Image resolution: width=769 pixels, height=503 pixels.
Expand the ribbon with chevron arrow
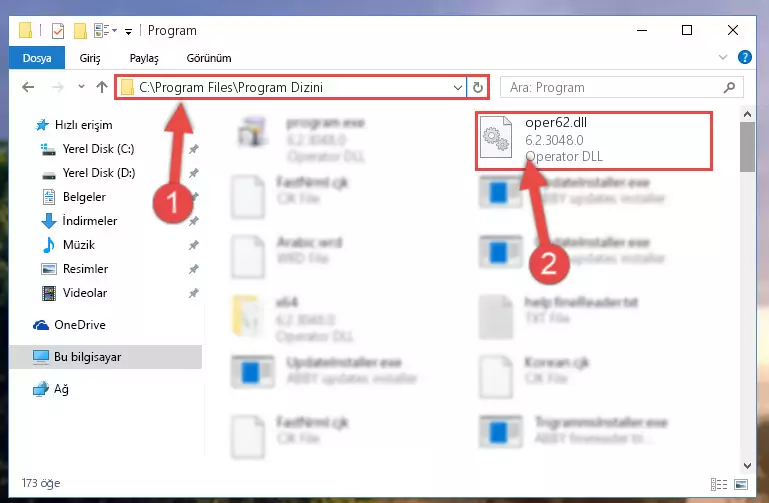click(x=722, y=57)
